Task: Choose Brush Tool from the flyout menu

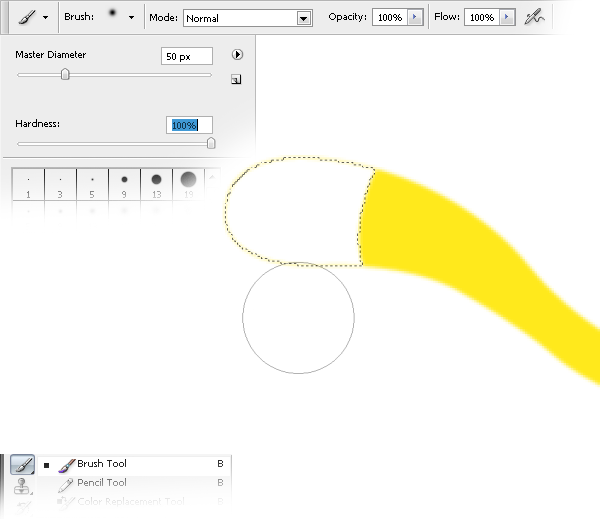Action: click(101, 464)
